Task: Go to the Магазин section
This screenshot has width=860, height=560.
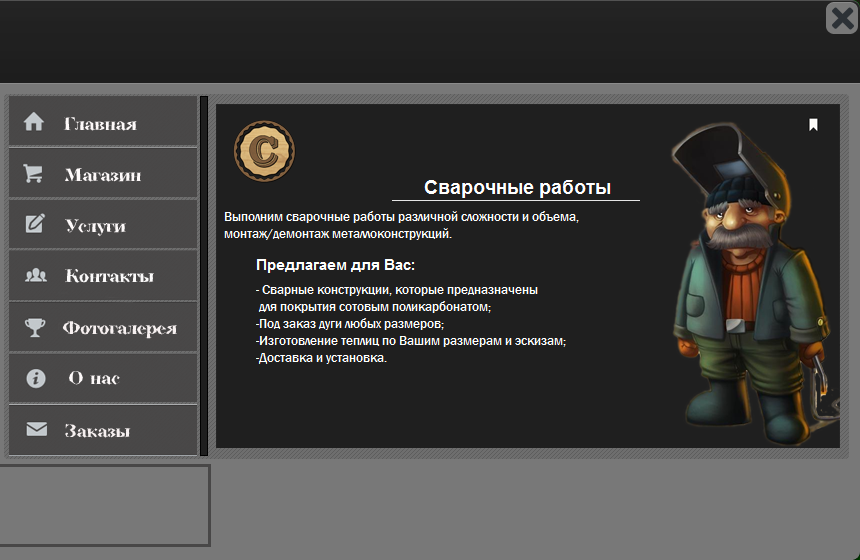Action: coord(103,175)
